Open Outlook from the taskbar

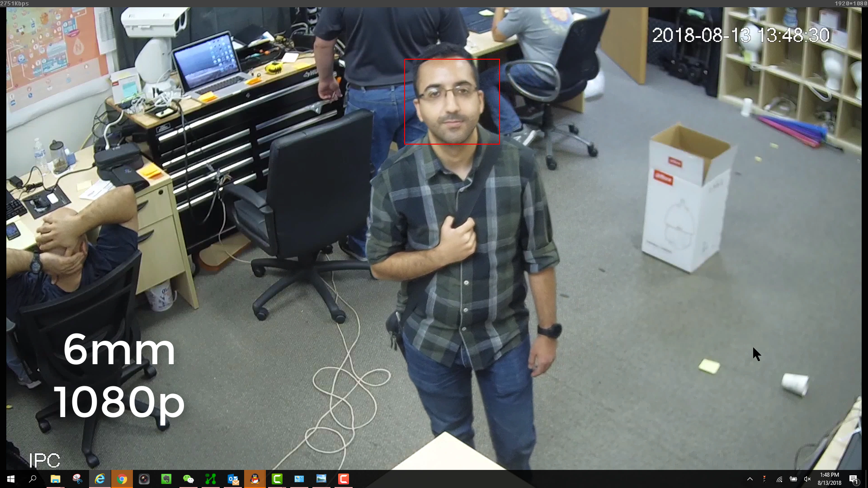[x=233, y=479]
